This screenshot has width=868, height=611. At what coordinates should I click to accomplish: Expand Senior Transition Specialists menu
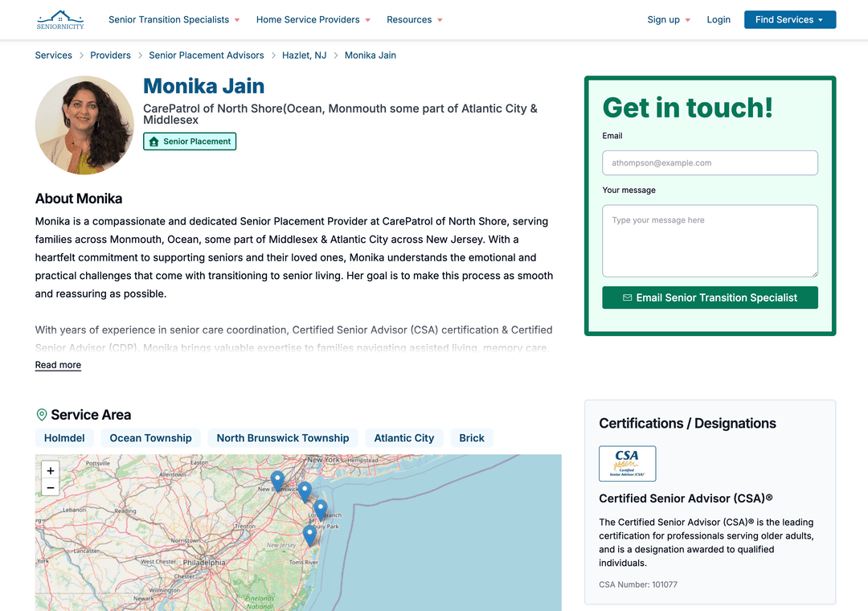(174, 19)
